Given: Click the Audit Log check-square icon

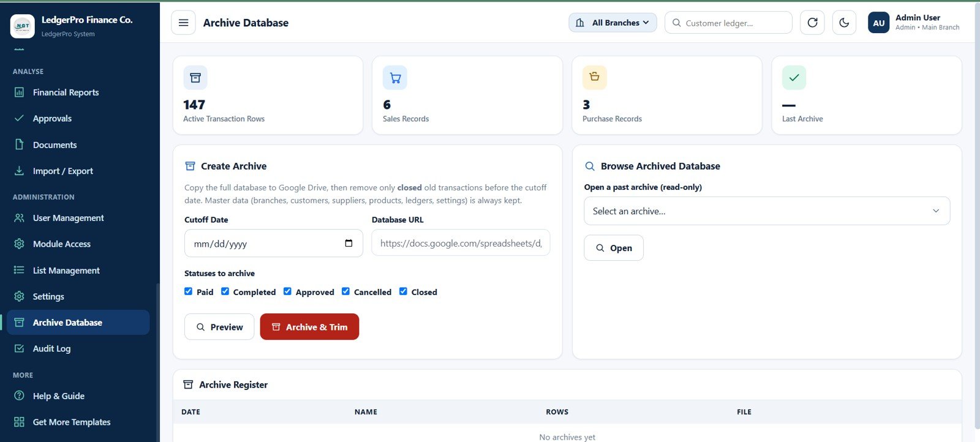Looking at the screenshot, I should (19, 348).
